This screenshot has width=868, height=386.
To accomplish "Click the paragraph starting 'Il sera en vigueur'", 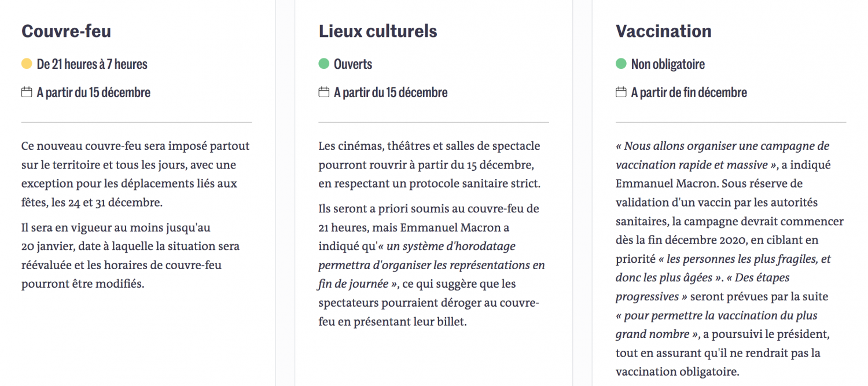I will click(x=131, y=256).
